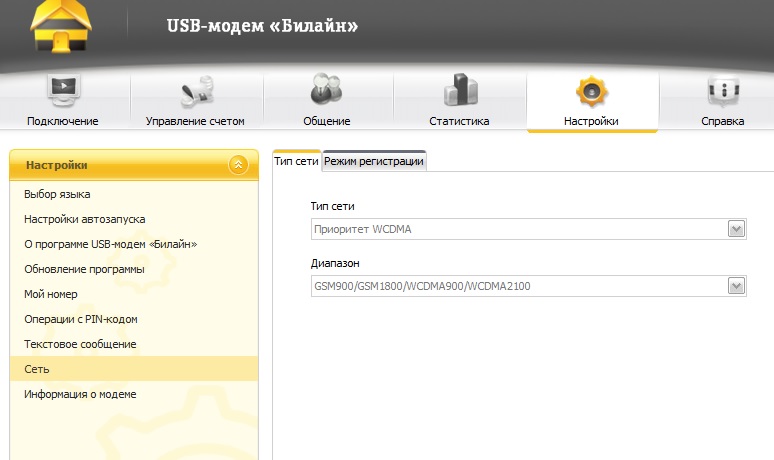Screen dimensions: 774x460
Task: Click the Настройки top label
Action: pyautogui.click(x=591, y=121)
